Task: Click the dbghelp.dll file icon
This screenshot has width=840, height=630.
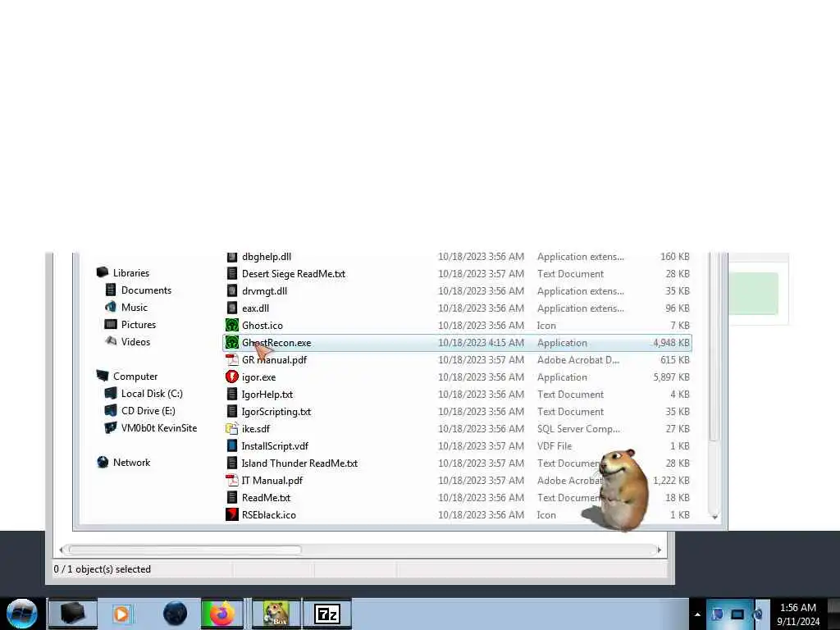Action: coord(231,257)
